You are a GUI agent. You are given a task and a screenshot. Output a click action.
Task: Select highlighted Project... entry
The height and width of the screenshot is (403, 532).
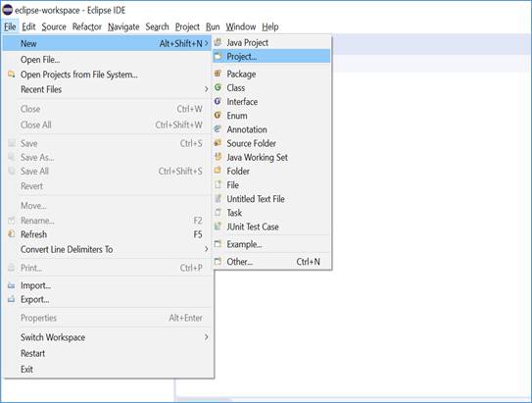(x=271, y=56)
